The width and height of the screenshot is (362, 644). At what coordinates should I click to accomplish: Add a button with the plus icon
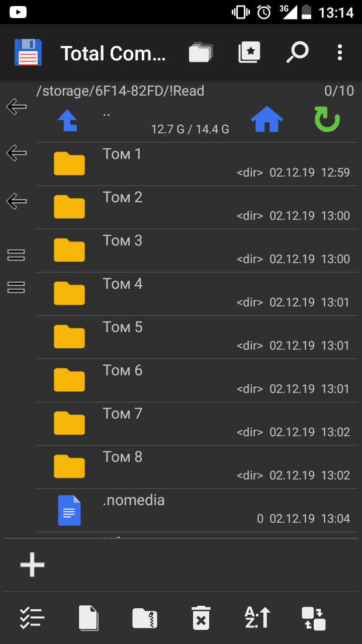click(x=33, y=565)
